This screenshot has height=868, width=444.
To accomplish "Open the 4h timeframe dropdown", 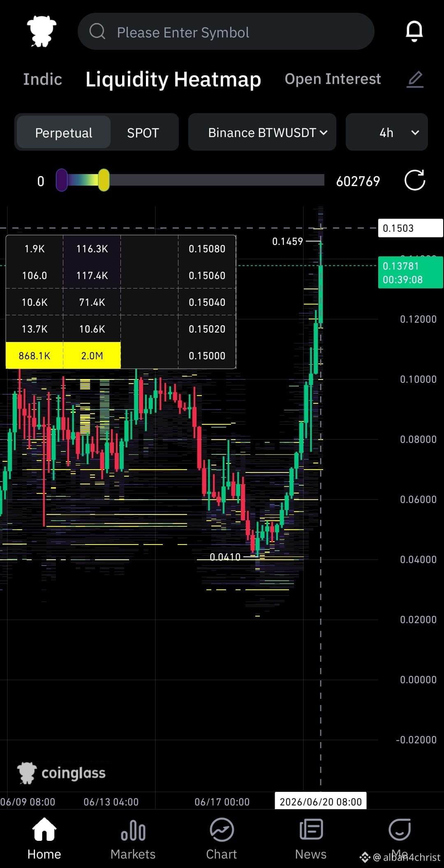I will pos(387,132).
